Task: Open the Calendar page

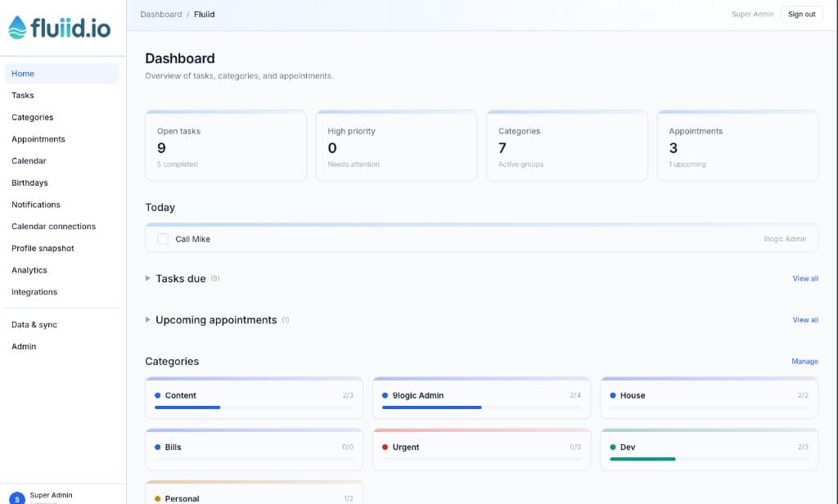Action: pyautogui.click(x=29, y=160)
